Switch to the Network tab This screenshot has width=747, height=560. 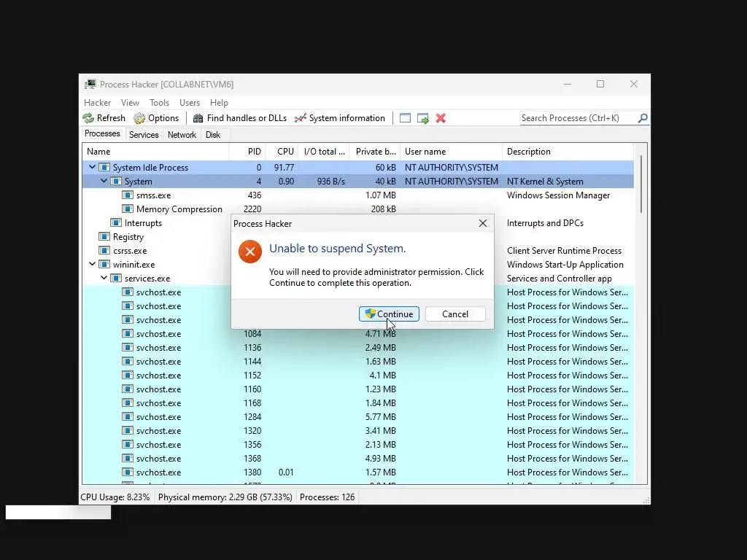(182, 135)
